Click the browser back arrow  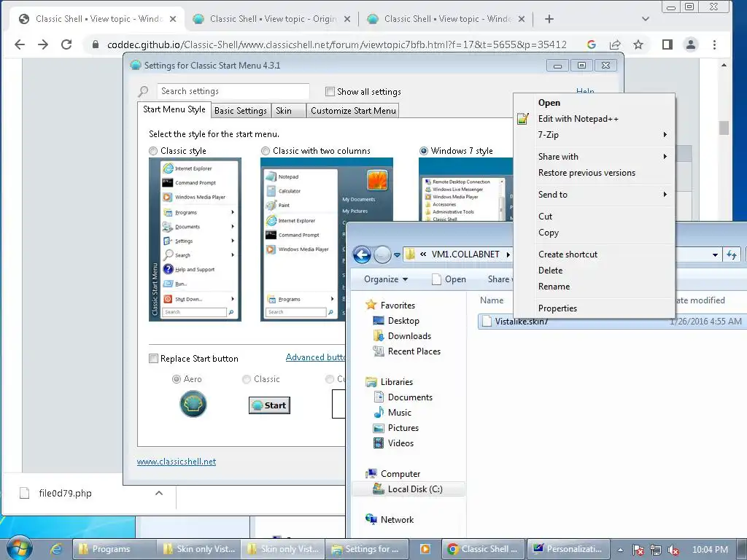(20, 44)
